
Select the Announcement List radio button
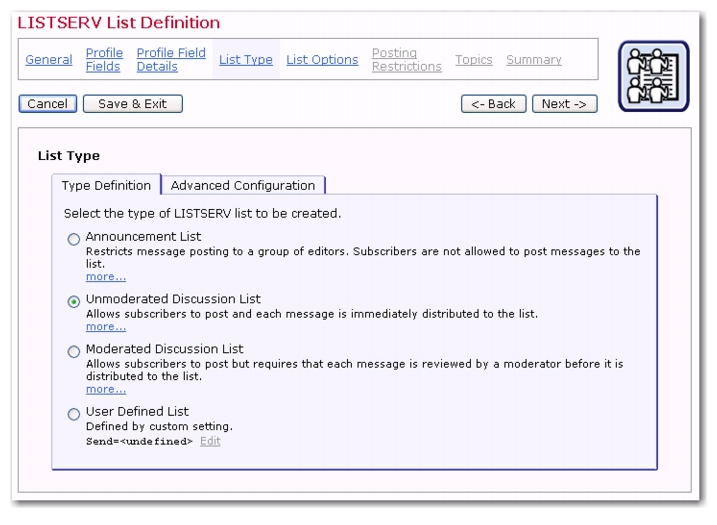74,239
